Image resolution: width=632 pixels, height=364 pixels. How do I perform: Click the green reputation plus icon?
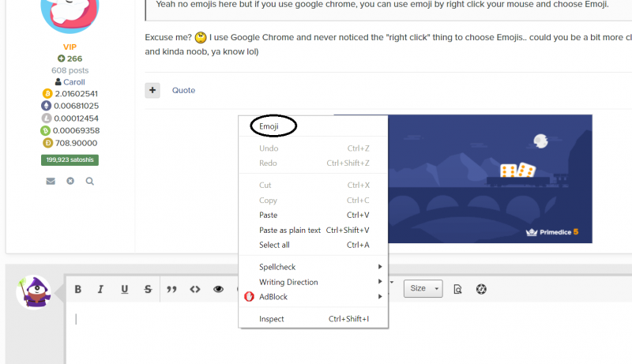62,58
